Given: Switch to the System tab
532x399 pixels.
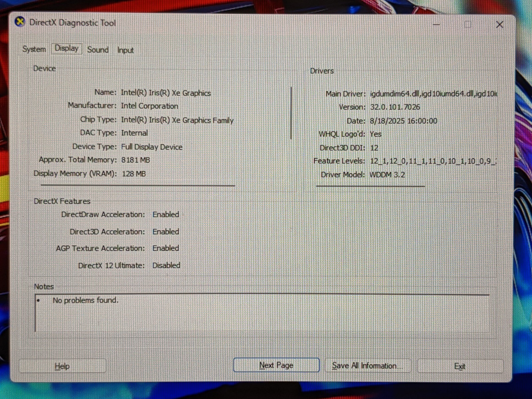Looking at the screenshot, I should [34, 49].
